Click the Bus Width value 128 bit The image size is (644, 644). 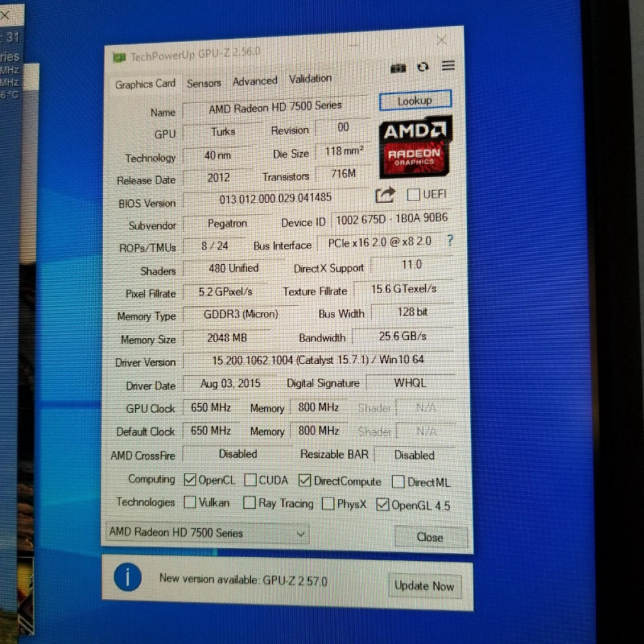413,312
